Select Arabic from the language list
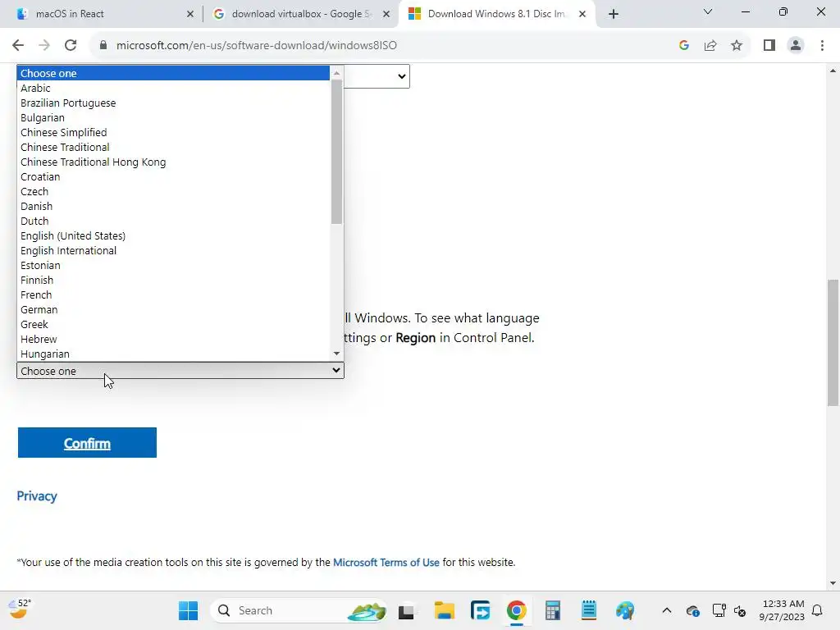The image size is (840, 630). pyautogui.click(x=173, y=89)
